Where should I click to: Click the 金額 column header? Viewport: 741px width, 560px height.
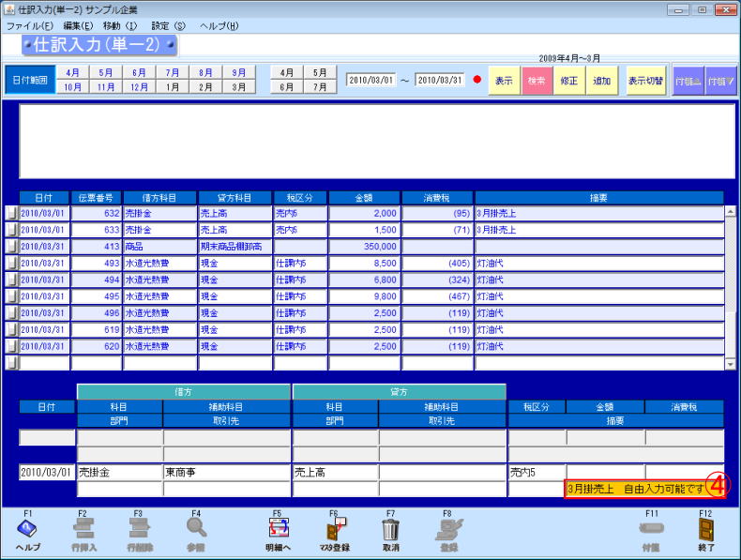(x=364, y=198)
